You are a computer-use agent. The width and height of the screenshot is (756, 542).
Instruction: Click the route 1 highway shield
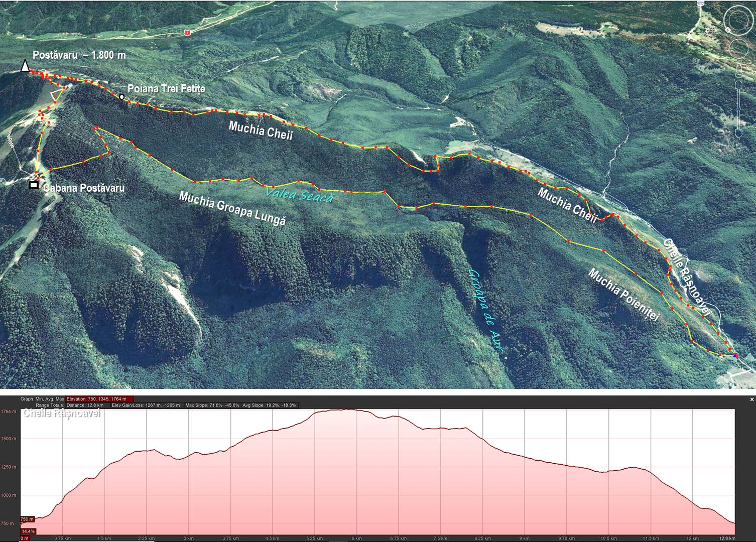point(187,33)
